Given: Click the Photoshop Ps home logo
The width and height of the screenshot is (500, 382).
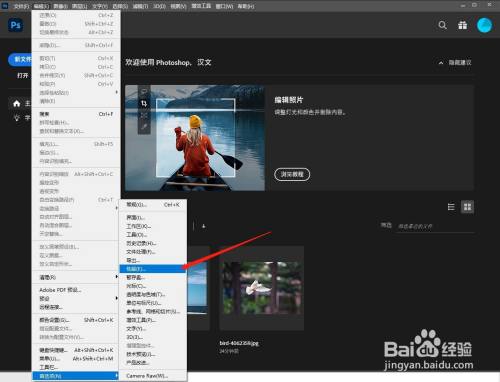Looking at the screenshot, I should 15,25.
